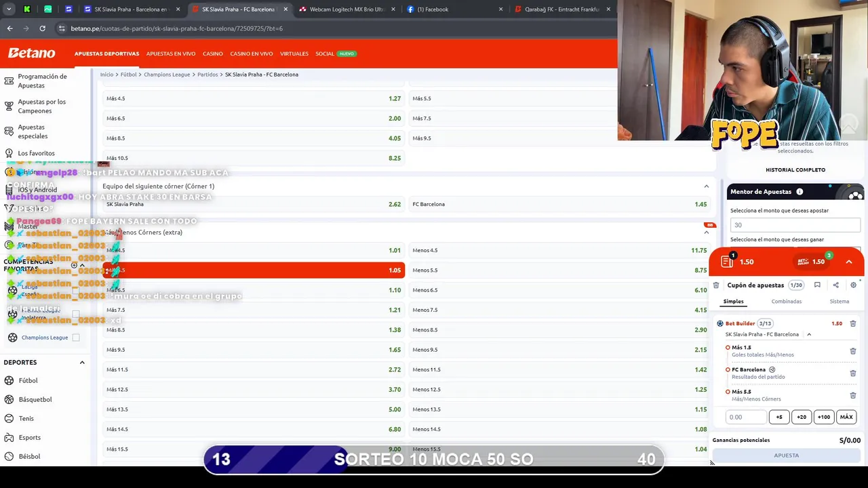Viewport: 868px width, 488px height.
Task: Switch to the Sistema tab
Action: coord(839,302)
